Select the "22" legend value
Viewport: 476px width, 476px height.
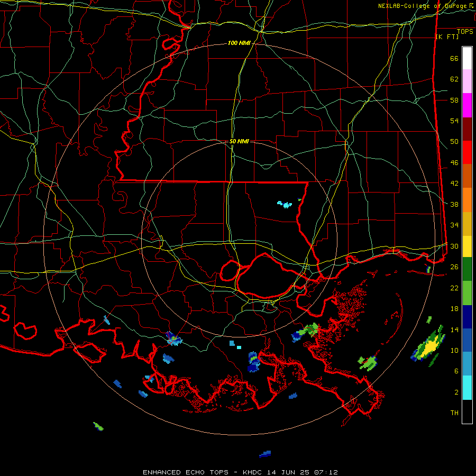454,288
